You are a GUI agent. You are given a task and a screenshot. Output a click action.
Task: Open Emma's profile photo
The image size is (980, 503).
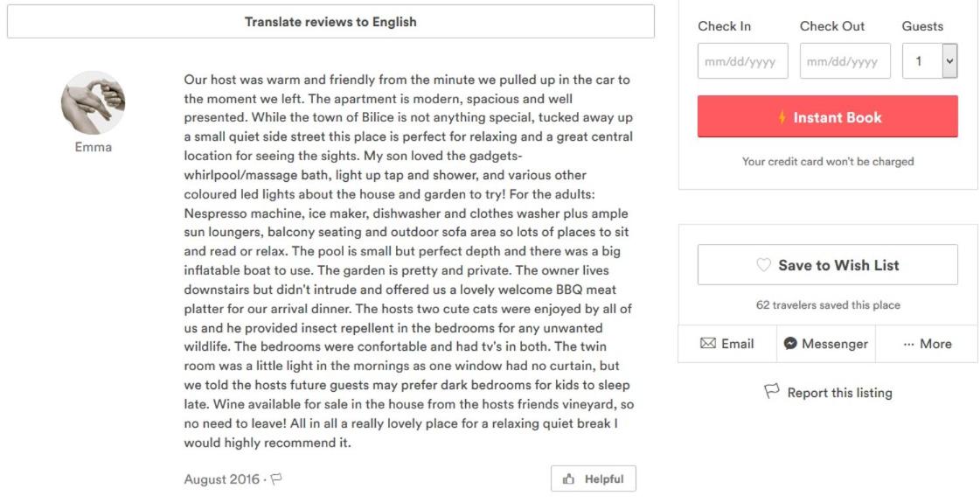click(94, 102)
